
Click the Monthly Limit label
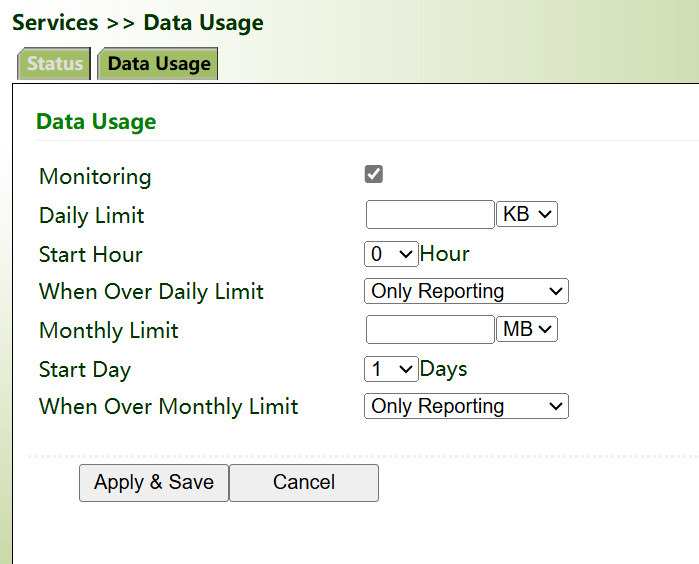pyautogui.click(x=109, y=330)
